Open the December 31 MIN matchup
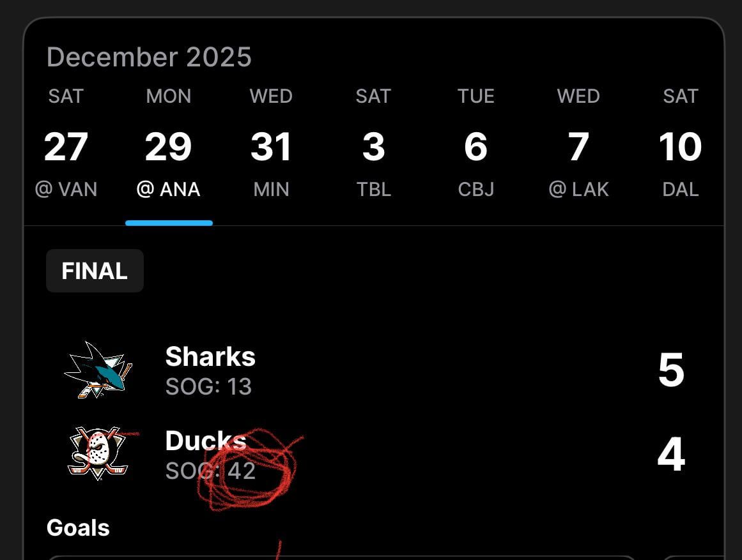This screenshot has height=560, width=742. [271, 147]
